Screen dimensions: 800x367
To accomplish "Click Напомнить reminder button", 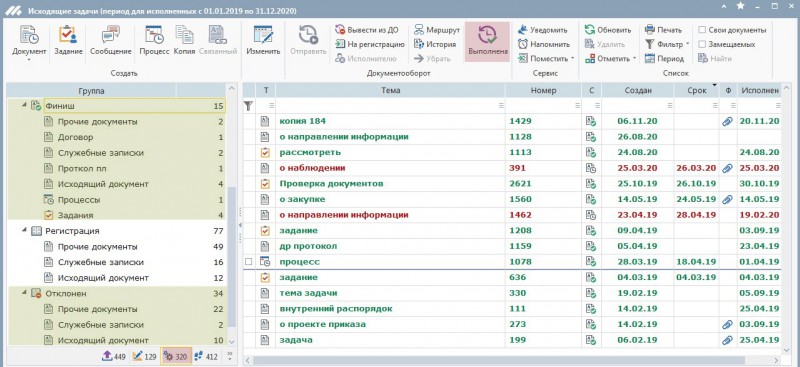I will point(543,44).
